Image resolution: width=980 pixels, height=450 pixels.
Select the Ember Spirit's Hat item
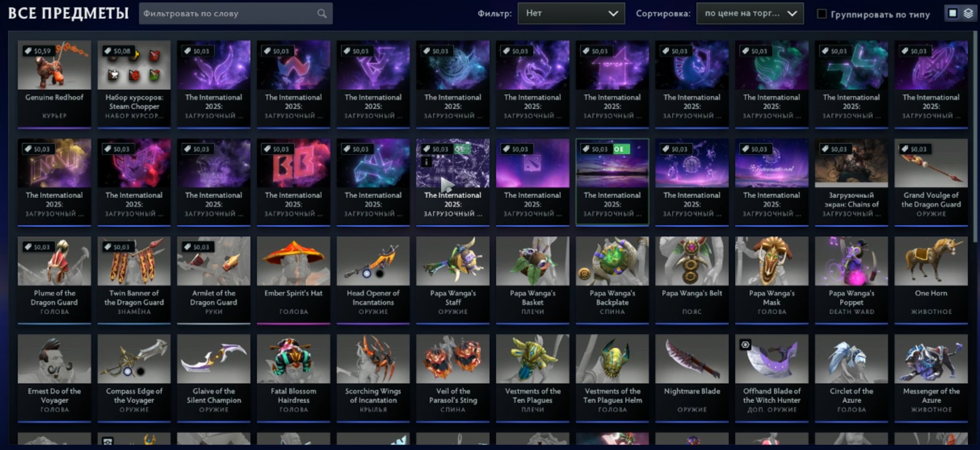tap(293, 280)
